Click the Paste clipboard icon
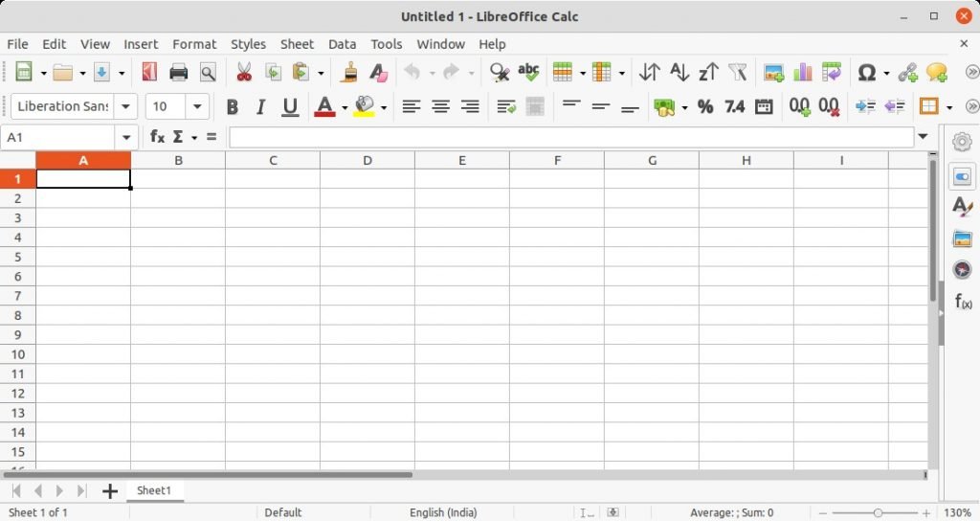980x521 pixels. pyautogui.click(x=301, y=72)
